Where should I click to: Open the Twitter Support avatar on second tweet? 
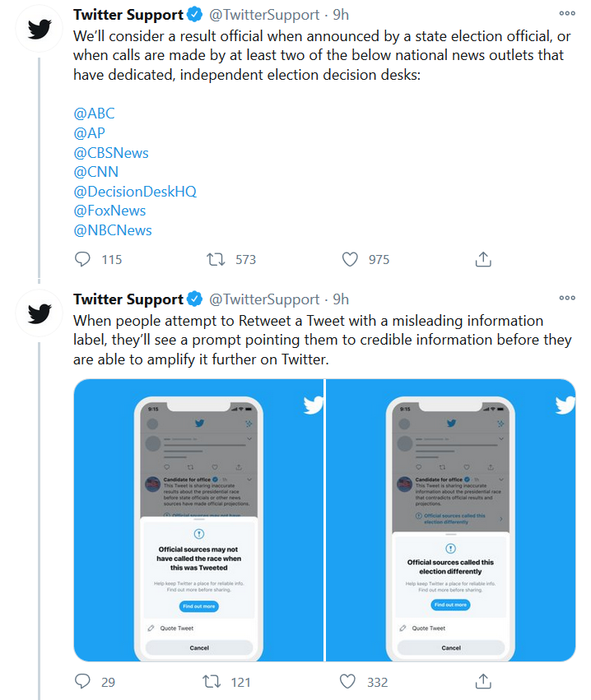39,313
